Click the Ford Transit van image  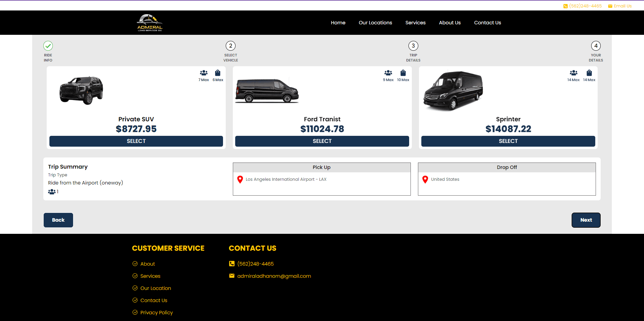267,91
